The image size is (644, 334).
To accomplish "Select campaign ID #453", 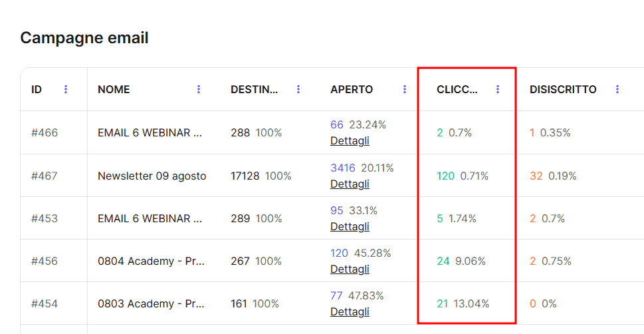I will click(45, 218).
